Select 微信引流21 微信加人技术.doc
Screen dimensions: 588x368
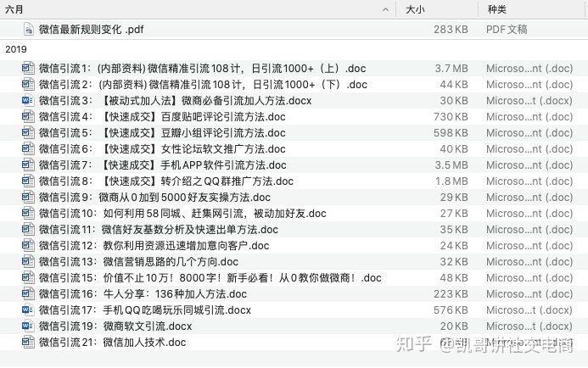point(112,343)
